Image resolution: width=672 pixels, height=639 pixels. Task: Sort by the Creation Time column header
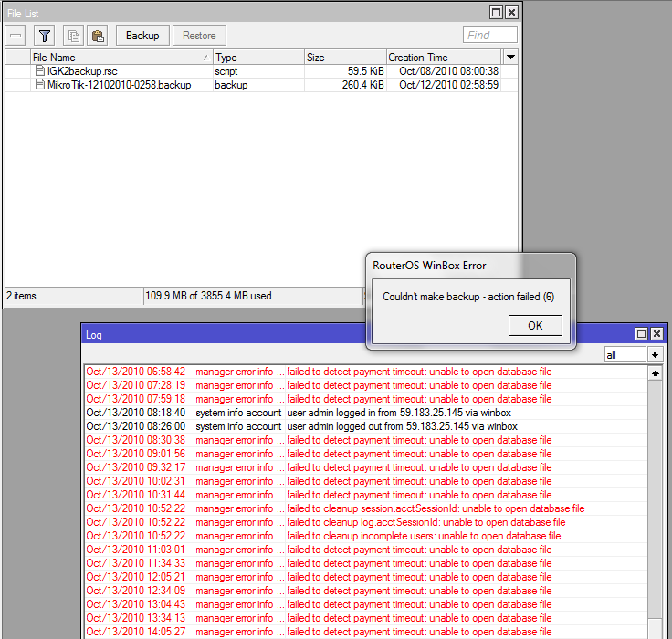coord(444,57)
